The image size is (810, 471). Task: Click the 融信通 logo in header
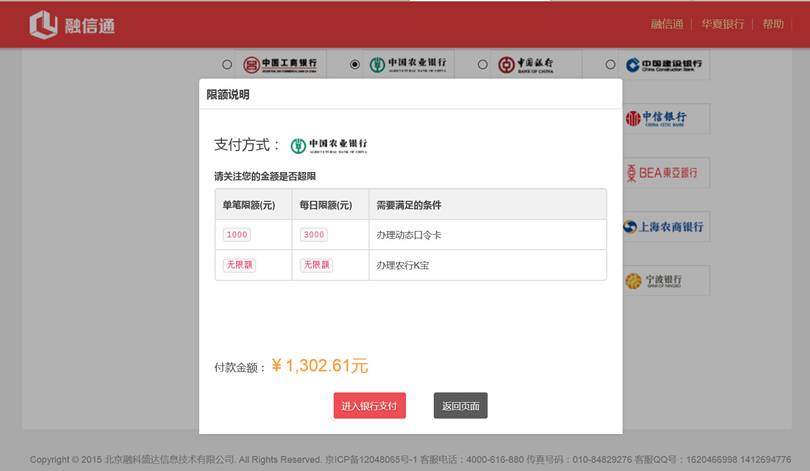pyautogui.click(x=72, y=25)
